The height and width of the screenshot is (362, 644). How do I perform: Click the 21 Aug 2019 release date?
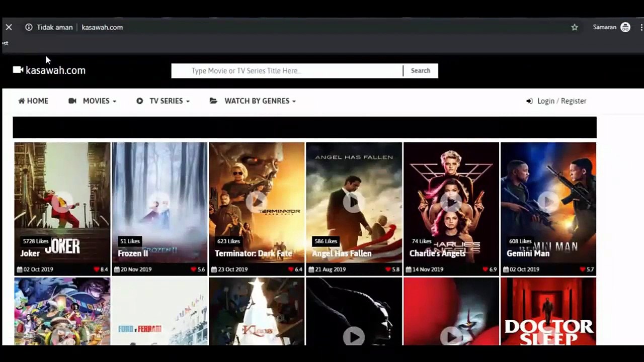pyautogui.click(x=330, y=269)
